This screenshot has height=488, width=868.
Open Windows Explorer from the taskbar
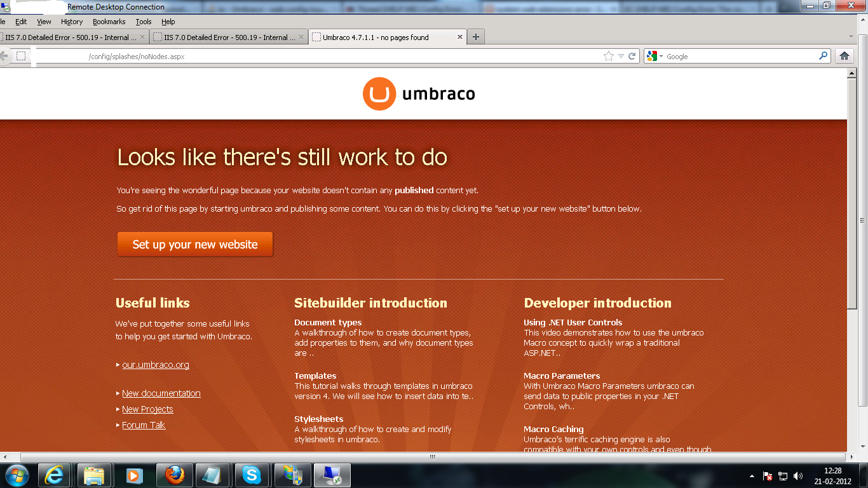(94, 475)
